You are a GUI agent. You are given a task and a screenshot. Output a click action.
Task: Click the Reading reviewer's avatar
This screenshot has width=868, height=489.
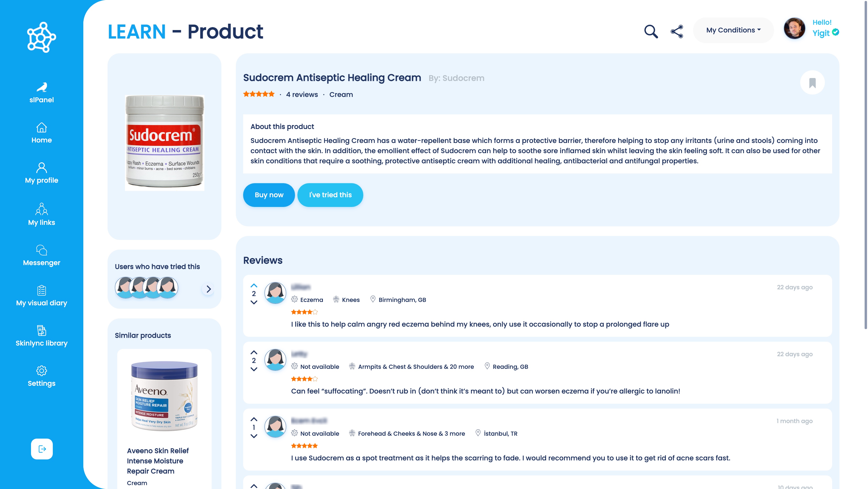click(275, 360)
